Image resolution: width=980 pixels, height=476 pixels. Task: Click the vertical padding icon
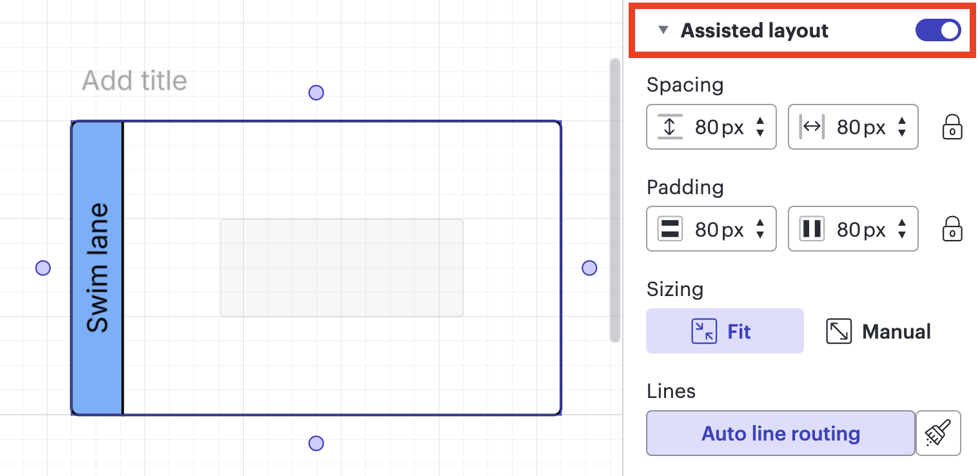click(x=669, y=228)
